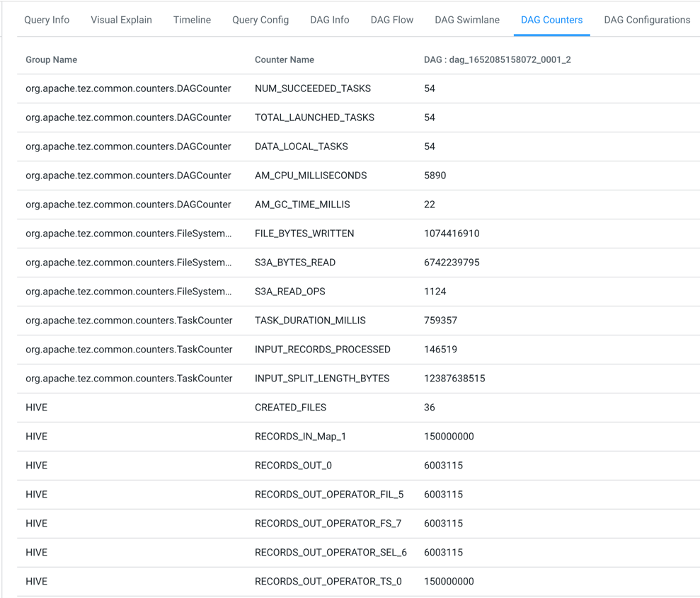The image size is (700, 598).
Task: Click the TASK_DURATION_MILLIS counter name
Action: point(309,321)
